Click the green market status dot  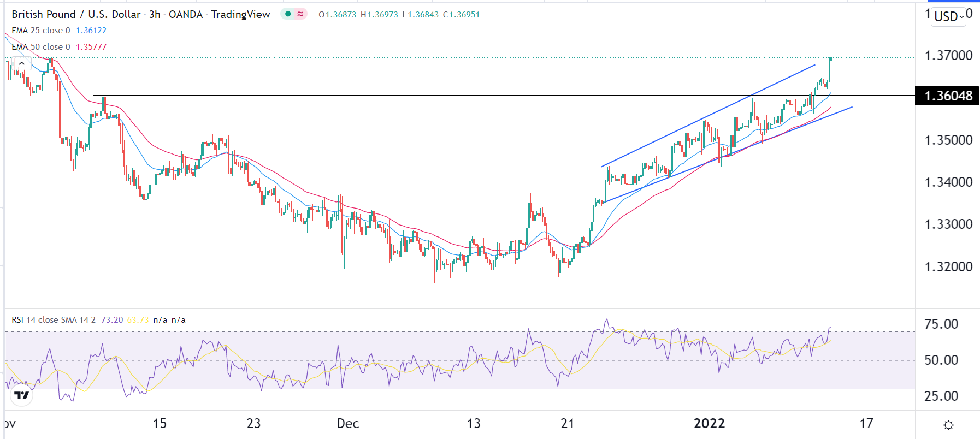tap(288, 14)
